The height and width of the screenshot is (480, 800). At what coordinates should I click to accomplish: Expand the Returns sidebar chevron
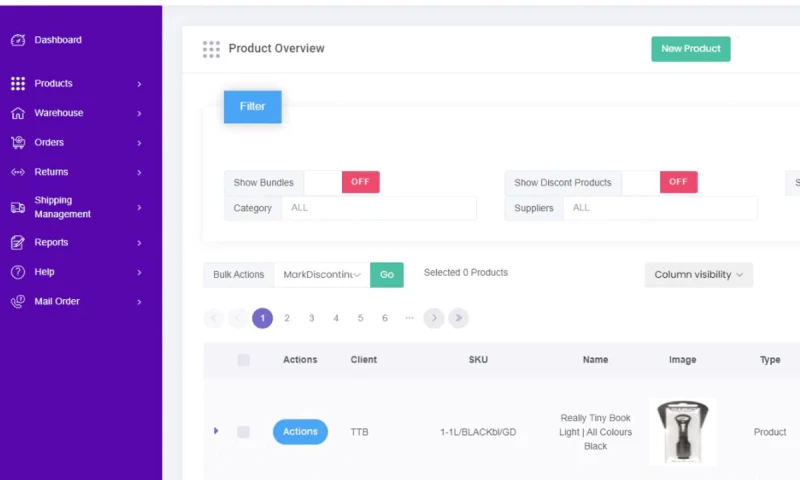coord(139,172)
